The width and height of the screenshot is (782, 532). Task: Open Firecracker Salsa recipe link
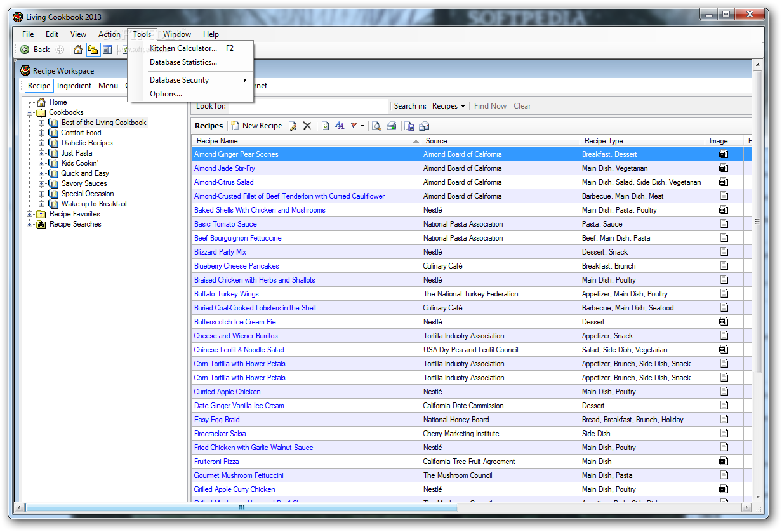[x=220, y=434]
